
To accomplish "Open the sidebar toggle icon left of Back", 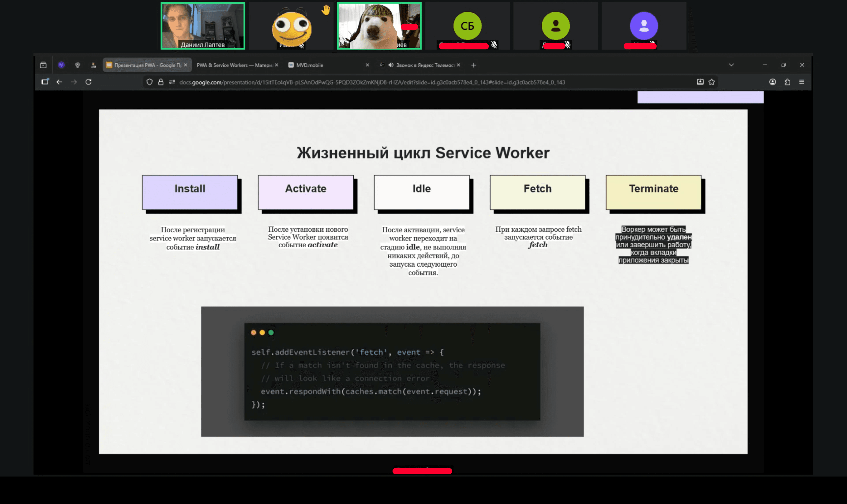I will 45,82.
